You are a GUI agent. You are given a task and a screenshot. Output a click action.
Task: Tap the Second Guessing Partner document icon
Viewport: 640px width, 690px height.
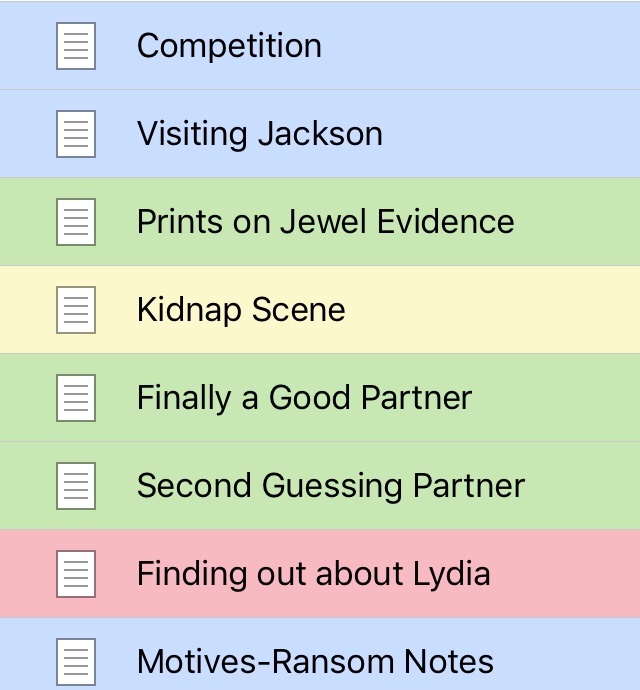tap(76, 486)
